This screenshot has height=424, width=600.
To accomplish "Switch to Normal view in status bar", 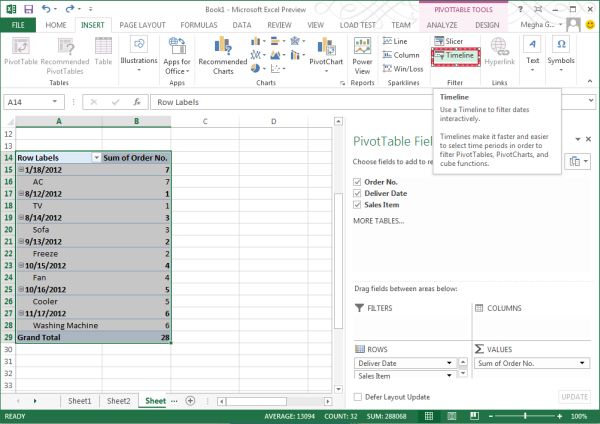I will click(x=429, y=416).
